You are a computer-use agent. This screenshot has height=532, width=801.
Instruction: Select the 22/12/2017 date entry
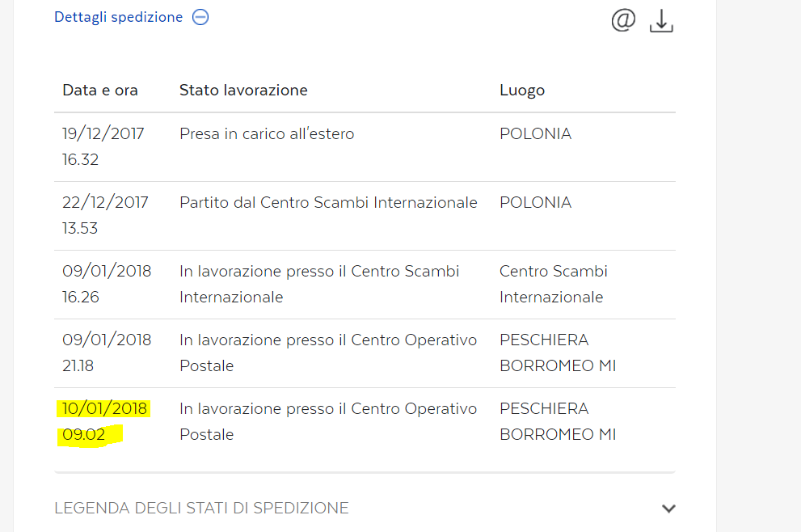(105, 202)
